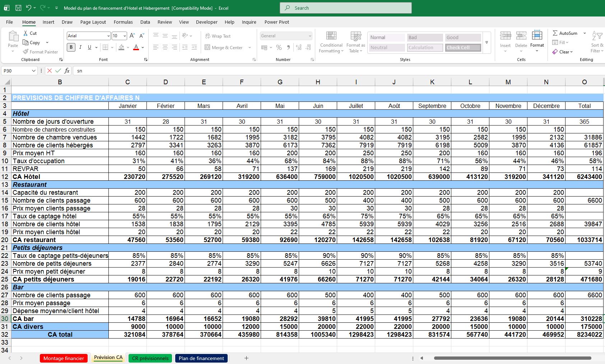
Task: Increase decimal places shown
Action: point(299,47)
